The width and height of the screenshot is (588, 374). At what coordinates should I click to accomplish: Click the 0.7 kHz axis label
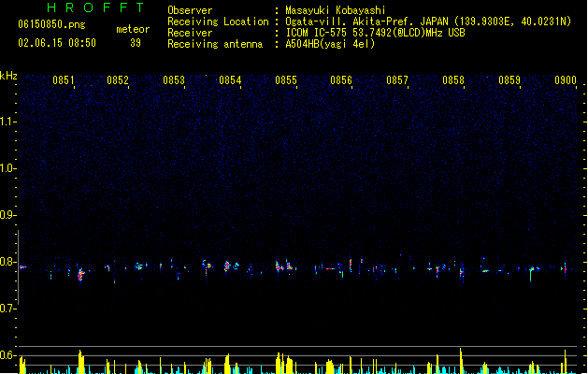7,309
